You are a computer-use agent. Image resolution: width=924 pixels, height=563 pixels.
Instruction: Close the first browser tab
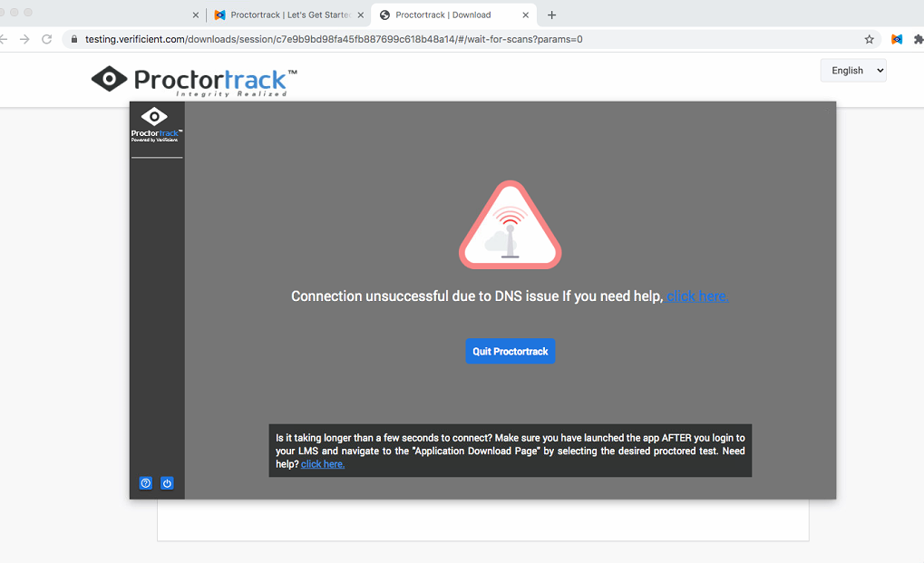coord(196,15)
